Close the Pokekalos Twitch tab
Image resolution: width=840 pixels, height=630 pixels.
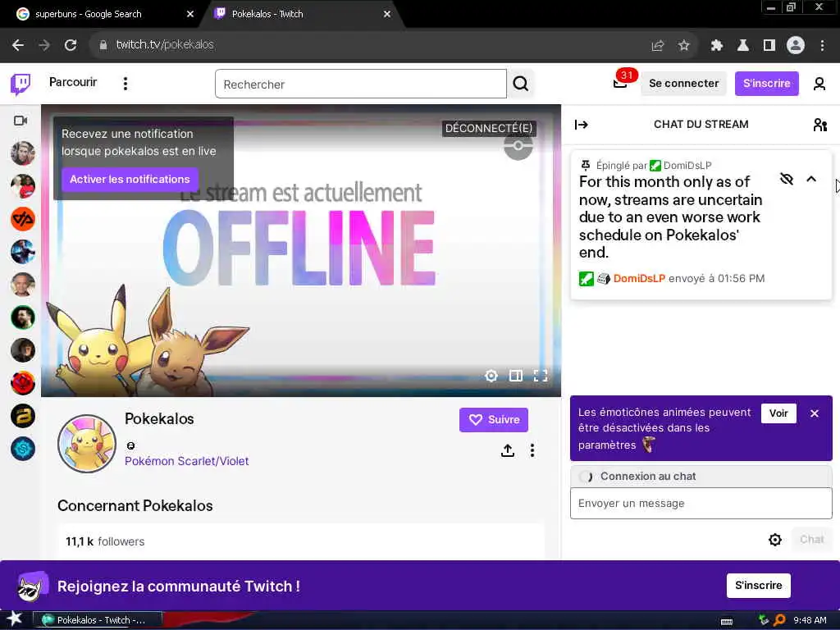387,14
